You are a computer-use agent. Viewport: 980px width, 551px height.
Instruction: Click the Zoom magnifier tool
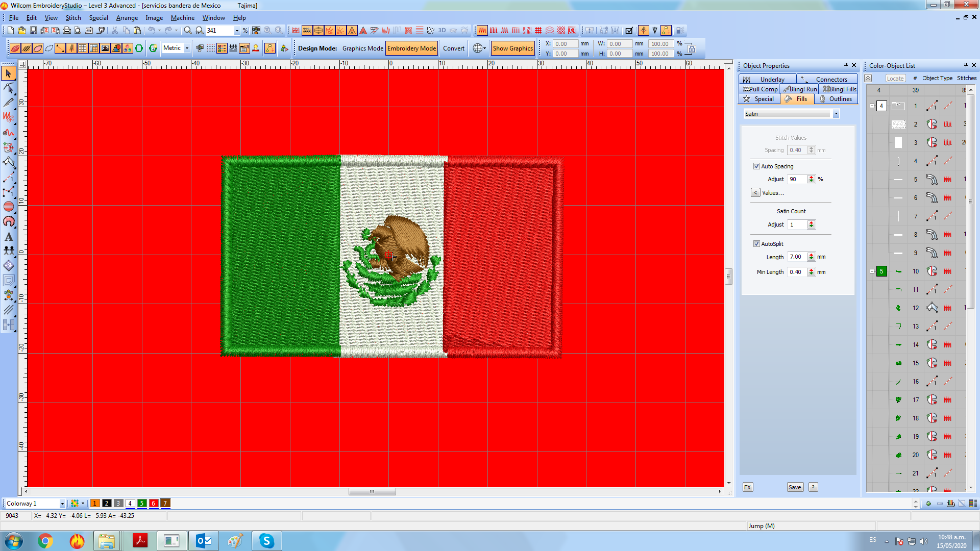[x=188, y=31]
